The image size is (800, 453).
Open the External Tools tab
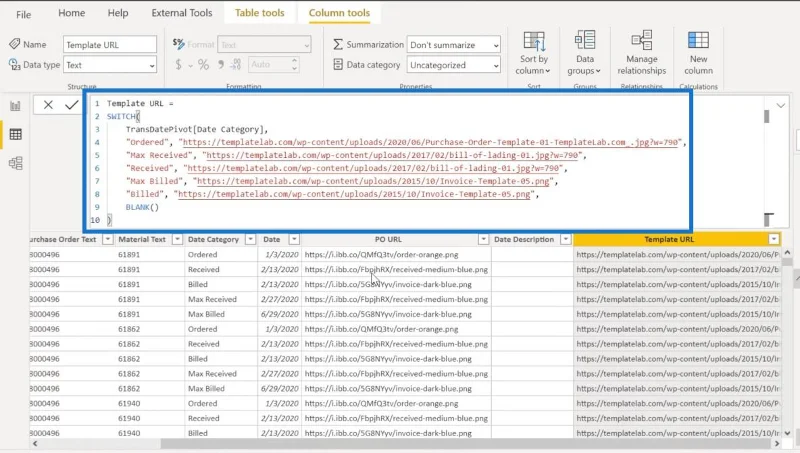[x=182, y=13]
